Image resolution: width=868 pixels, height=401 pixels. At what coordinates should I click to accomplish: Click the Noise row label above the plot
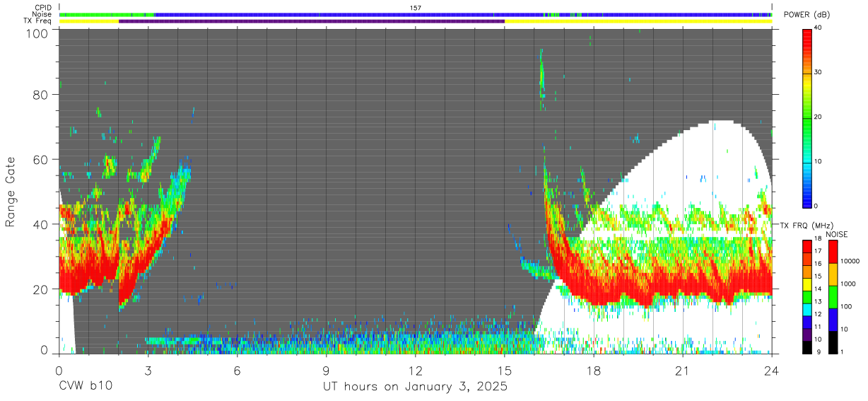43,14
